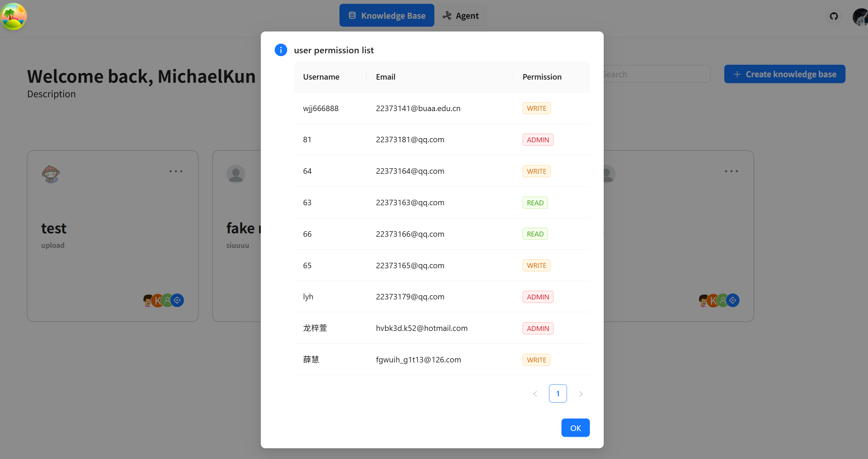The image size is (868, 459).
Task: Click the blue diamond member avatar on test card
Action: 177,300
